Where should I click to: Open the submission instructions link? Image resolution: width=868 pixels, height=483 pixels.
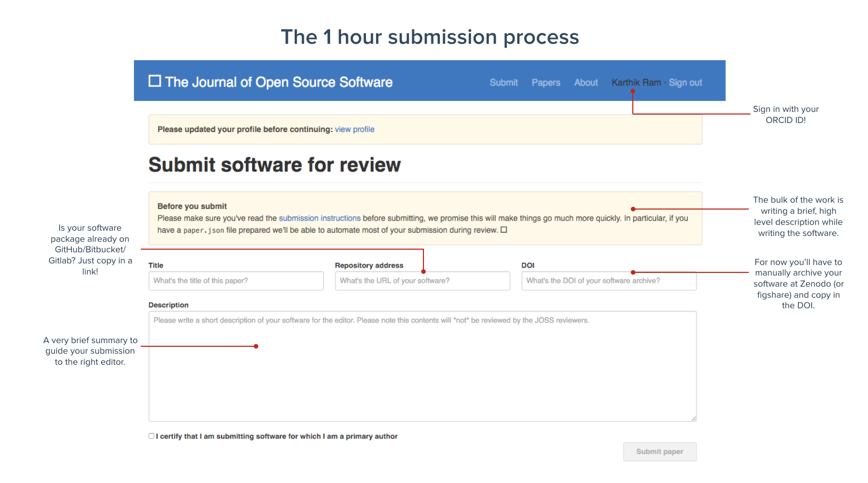point(319,218)
